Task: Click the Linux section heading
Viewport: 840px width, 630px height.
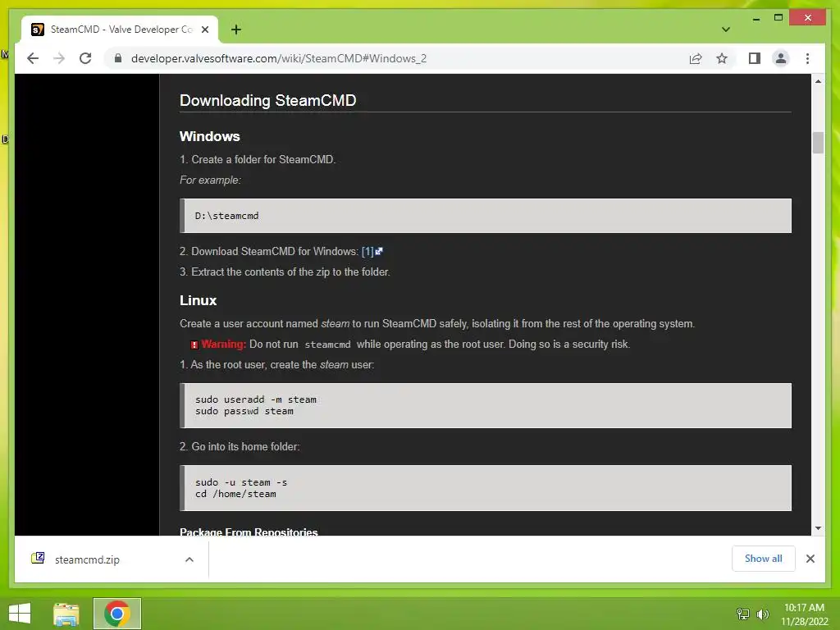Action: [199, 300]
